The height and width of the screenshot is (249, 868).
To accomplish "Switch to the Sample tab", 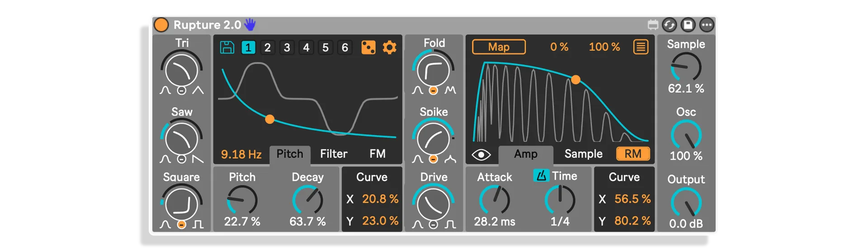I will pos(583,154).
